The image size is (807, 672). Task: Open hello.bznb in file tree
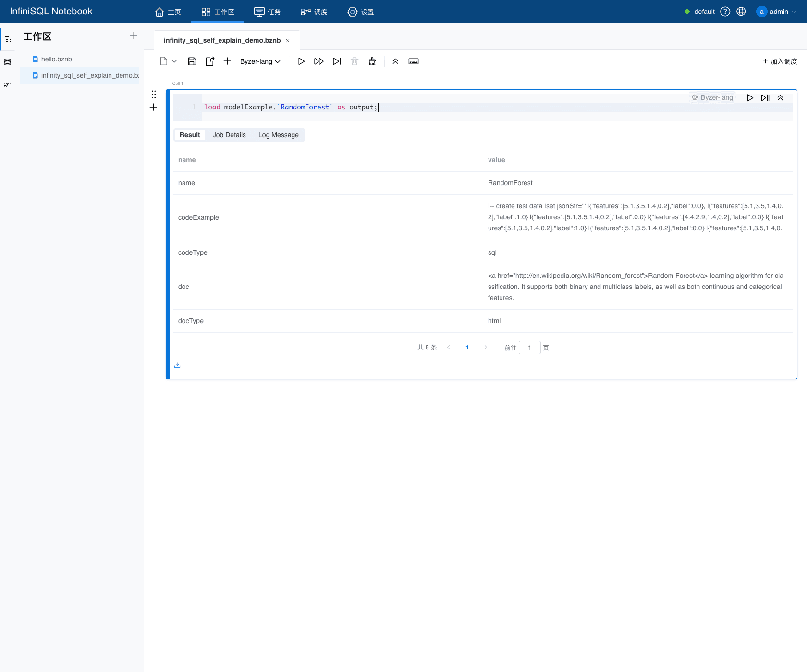56,59
